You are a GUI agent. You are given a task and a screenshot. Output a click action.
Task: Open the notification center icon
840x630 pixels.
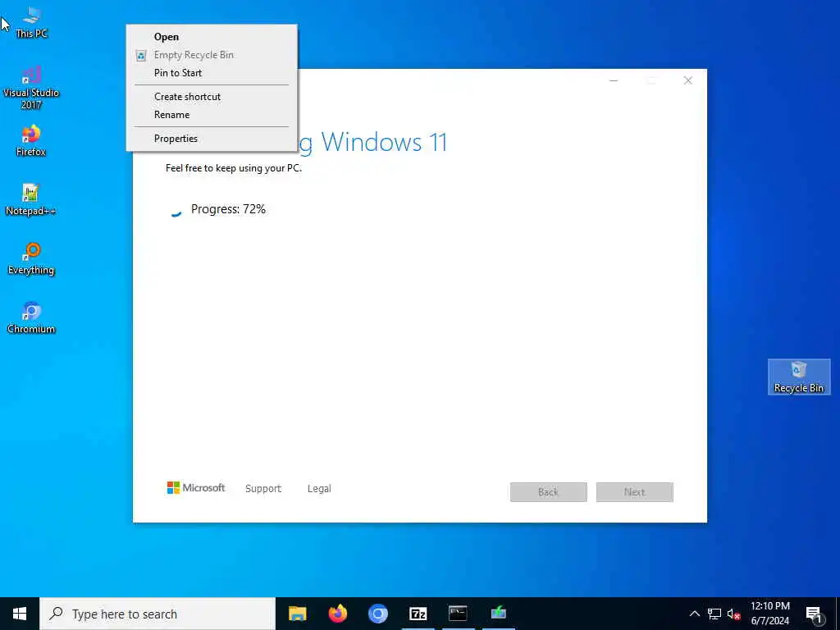coord(814,614)
